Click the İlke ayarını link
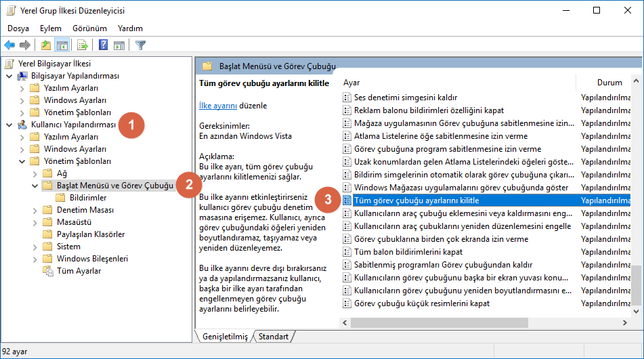 (217, 106)
